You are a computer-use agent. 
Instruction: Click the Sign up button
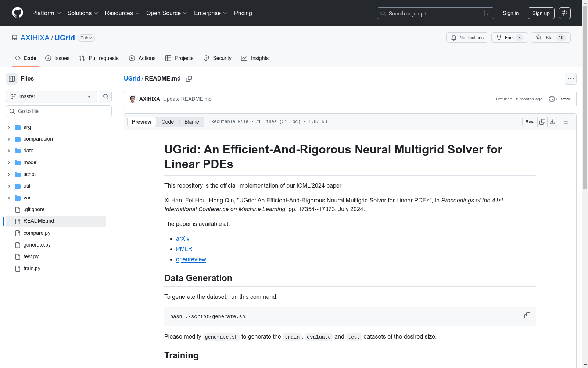[541, 13]
